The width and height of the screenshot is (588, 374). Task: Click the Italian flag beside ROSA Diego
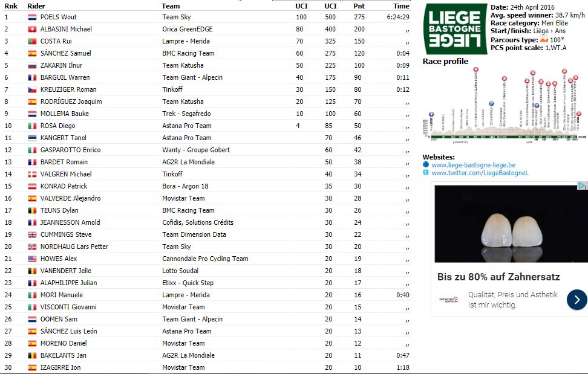(32, 126)
